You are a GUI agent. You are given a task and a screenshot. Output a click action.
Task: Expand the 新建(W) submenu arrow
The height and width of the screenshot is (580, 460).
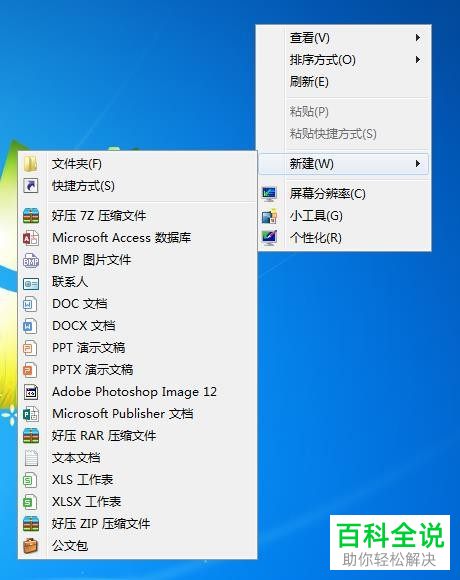417,163
